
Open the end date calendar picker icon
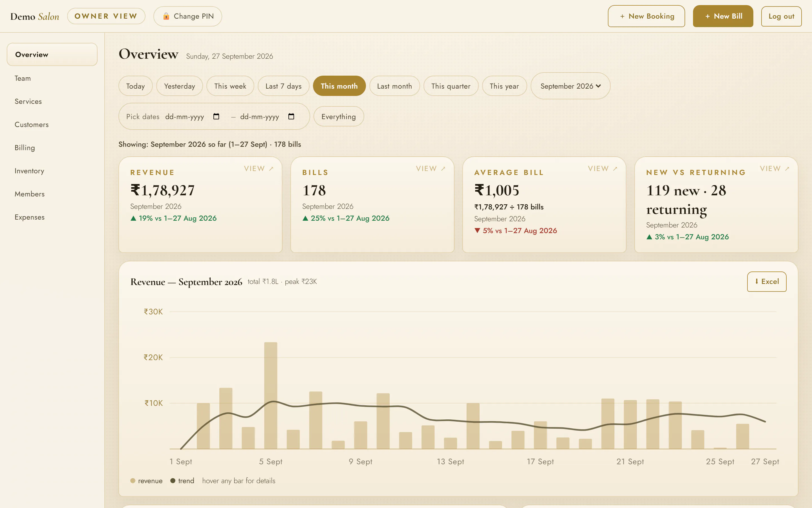(x=291, y=116)
